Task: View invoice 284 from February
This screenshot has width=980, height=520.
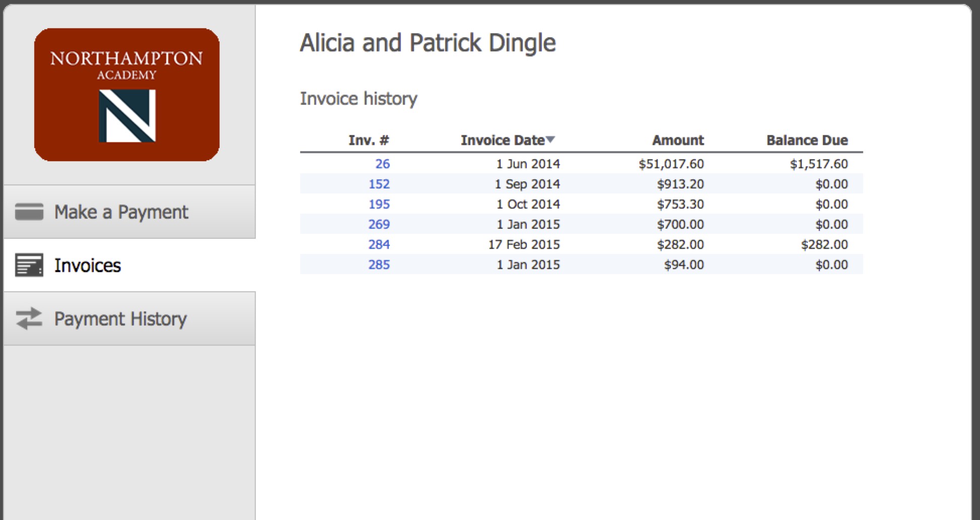Action: [x=379, y=244]
